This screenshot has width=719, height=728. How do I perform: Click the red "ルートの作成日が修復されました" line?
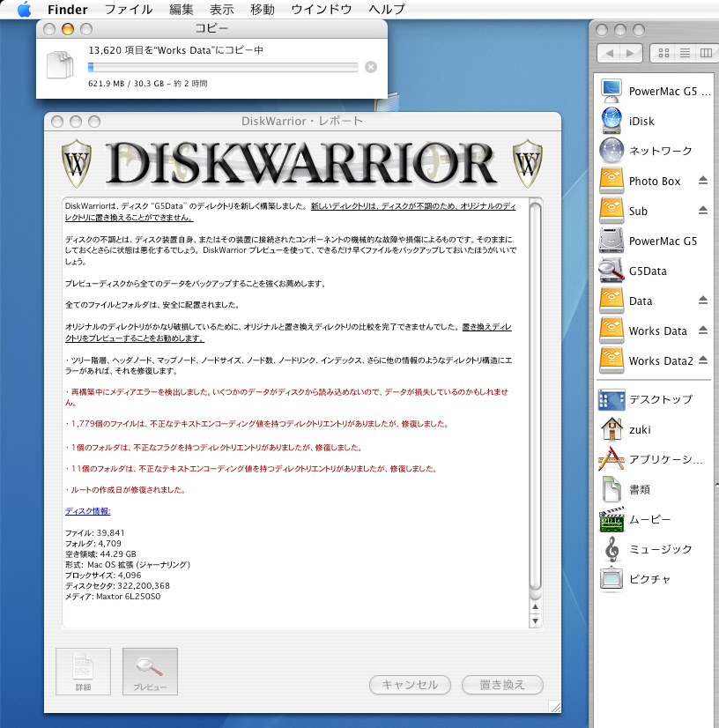coord(125,490)
